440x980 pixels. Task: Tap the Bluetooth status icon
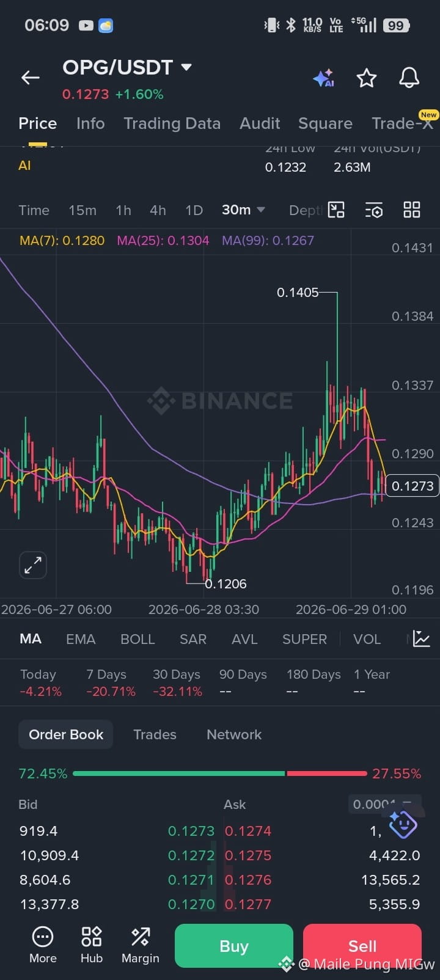pos(291,25)
